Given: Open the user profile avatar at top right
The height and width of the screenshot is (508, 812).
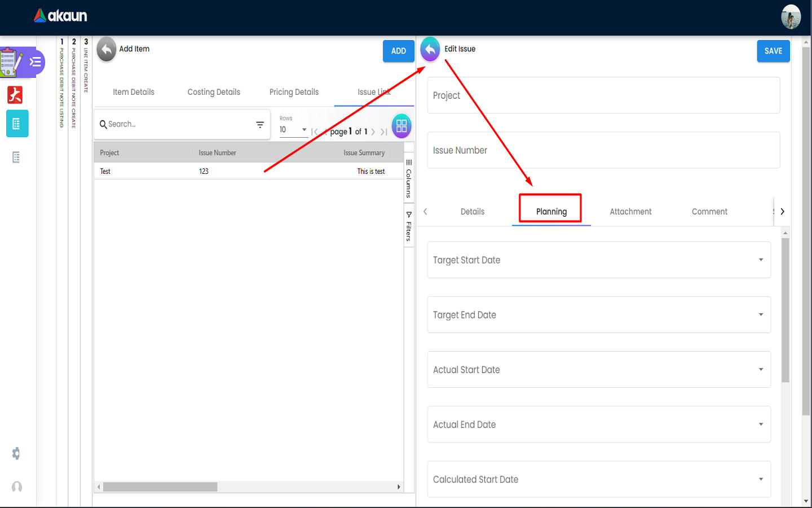Looking at the screenshot, I should (x=791, y=17).
